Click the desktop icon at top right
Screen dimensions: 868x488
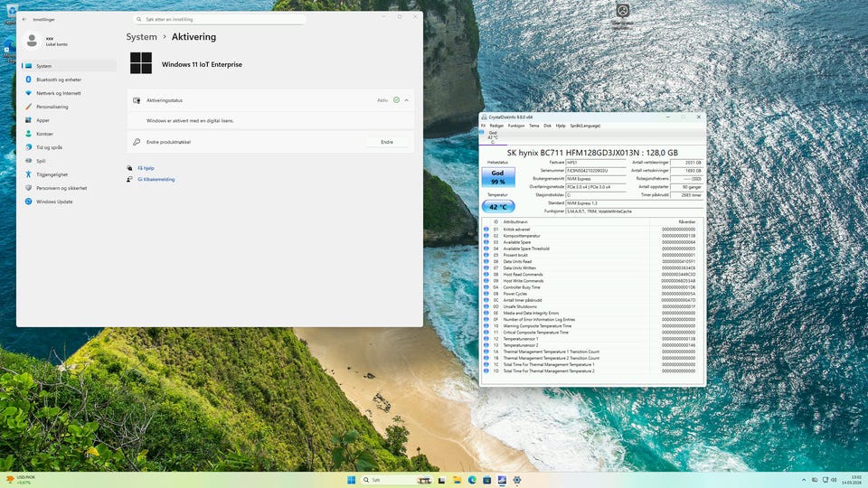tap(623, 14)
